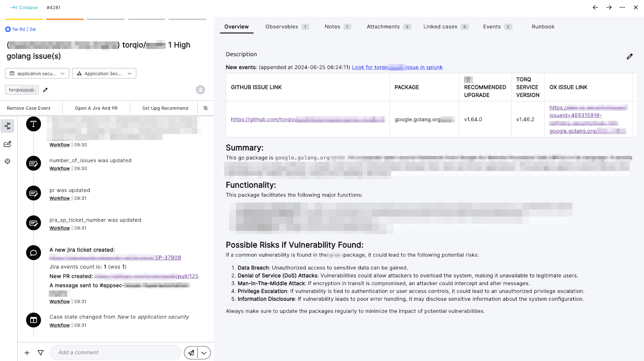
Task: Open the three-dot more options menu
Action: [x=622, y=7]
